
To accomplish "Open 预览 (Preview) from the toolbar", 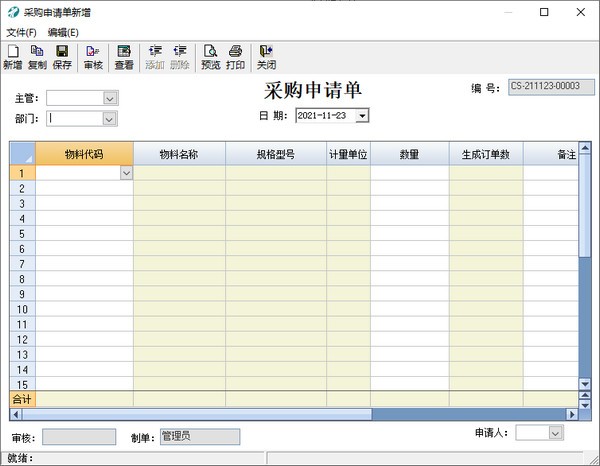I will (x=210, y=57).
